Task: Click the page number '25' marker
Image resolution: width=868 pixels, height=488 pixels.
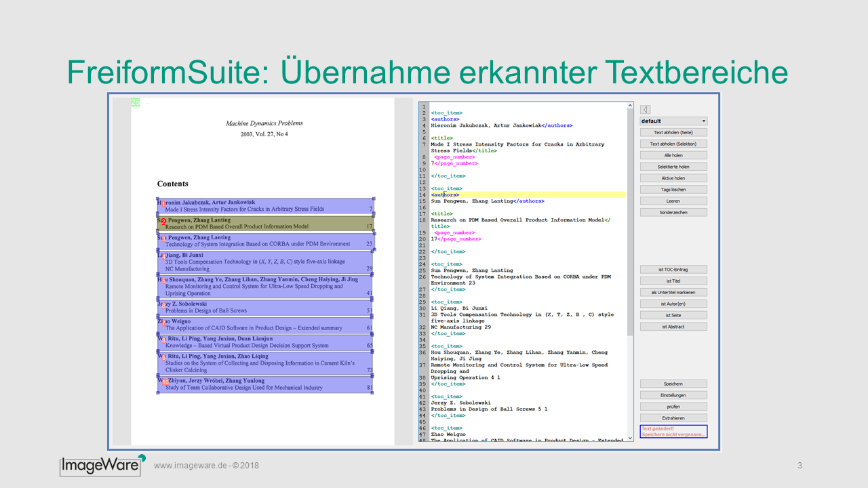Action: coord(136,102)
